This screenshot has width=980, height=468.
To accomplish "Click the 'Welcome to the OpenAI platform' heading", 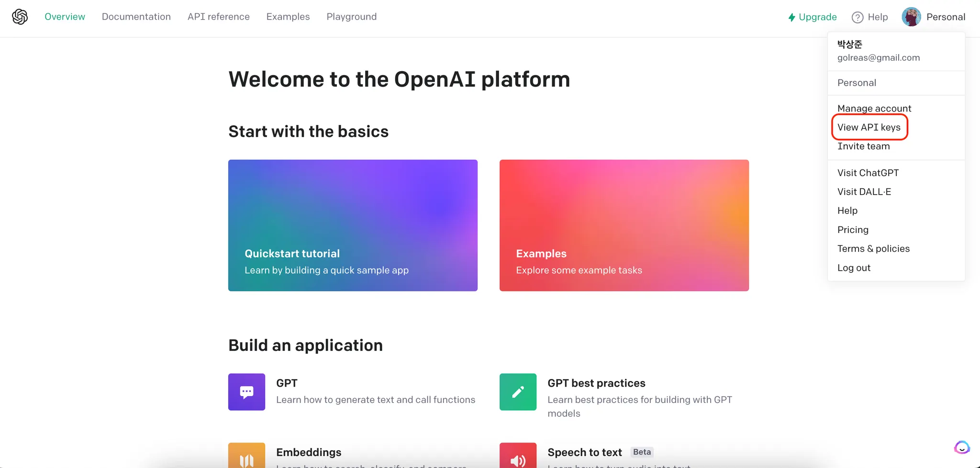I will pos(399,79).
